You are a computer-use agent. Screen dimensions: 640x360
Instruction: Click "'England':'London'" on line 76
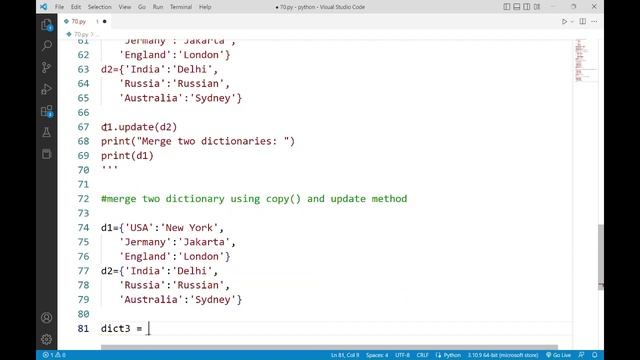171,256
